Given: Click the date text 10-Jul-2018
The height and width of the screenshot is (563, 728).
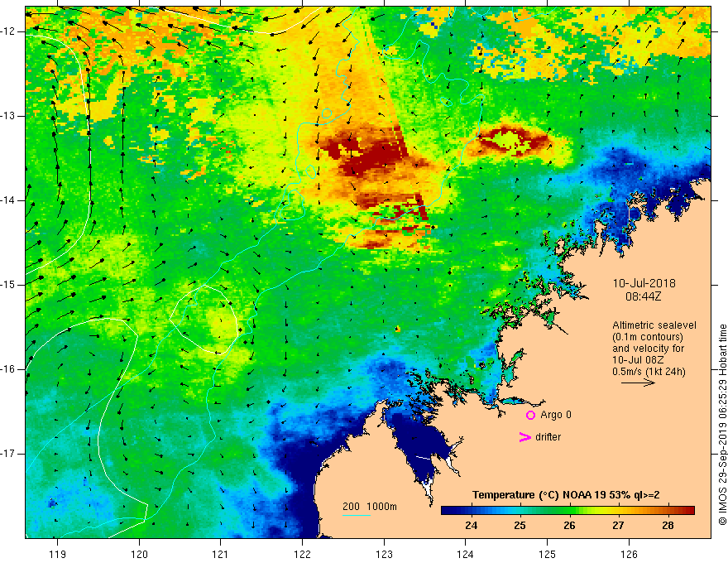Looking at the screenshot, I should (644, 283).
